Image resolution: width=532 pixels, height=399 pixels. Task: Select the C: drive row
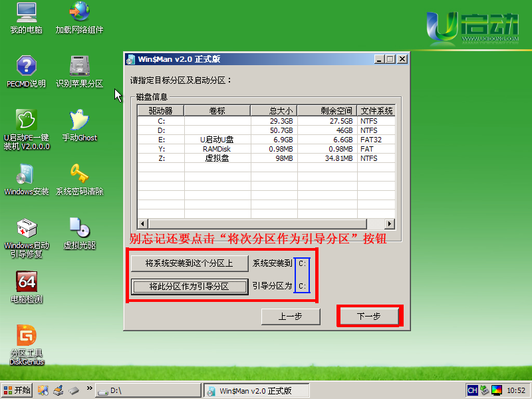click(x=267, y=121)
